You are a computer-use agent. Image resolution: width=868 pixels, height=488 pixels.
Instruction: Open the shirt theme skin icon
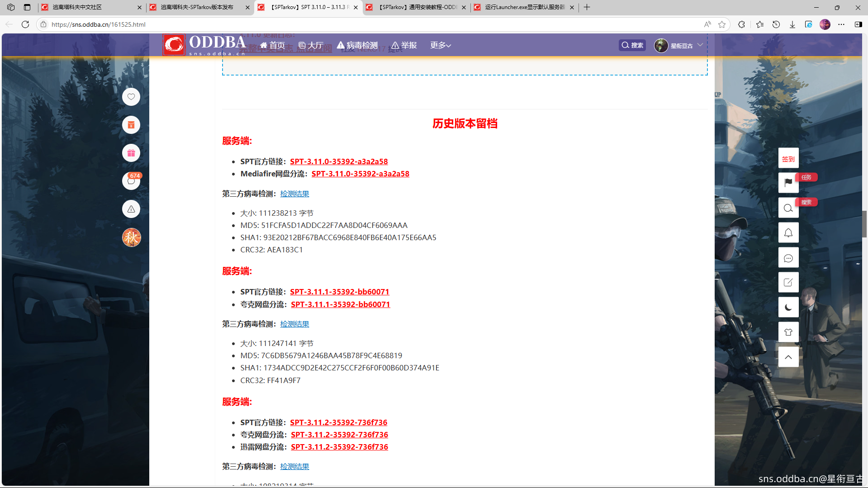point(788,332)
